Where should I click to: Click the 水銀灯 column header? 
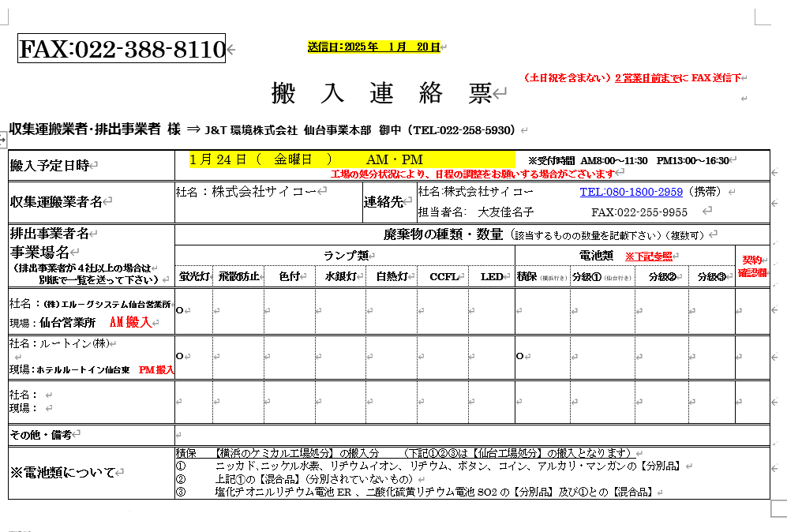(340, 277)
